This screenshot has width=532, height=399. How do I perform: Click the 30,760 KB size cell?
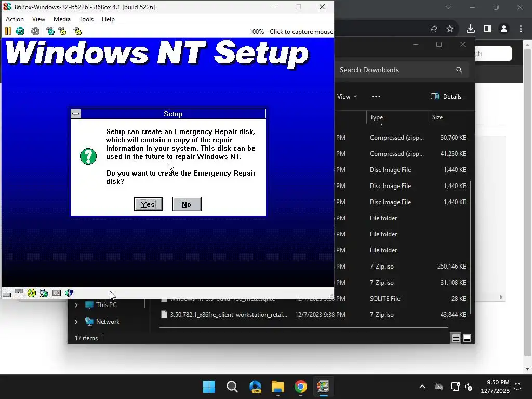(x=453, y=137)
